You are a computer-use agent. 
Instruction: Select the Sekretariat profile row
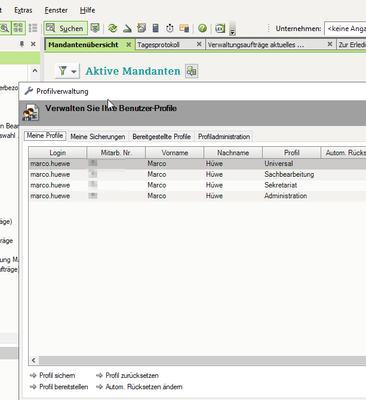tap(197, 185)
